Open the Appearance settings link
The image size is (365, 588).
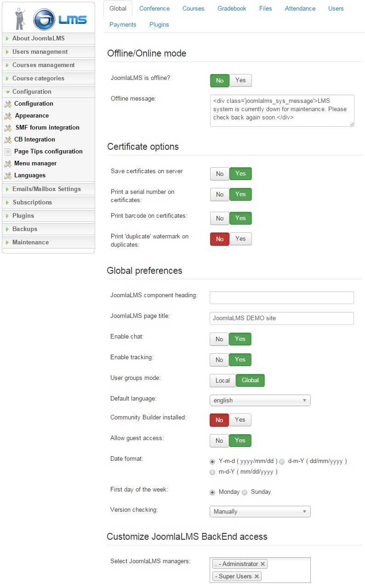pos(32,116)
